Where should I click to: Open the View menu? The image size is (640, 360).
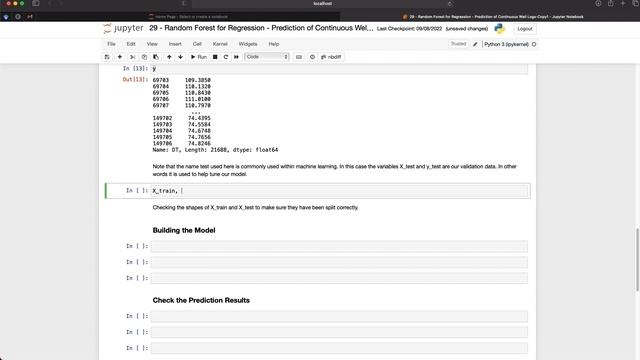pos(152,44)
